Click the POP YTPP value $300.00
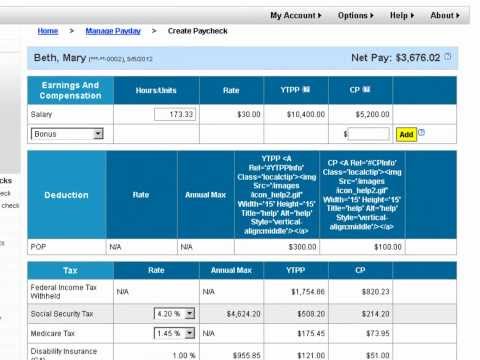Image resolution: width=480 pixels, height=360 pixels. tap(302, 247)
